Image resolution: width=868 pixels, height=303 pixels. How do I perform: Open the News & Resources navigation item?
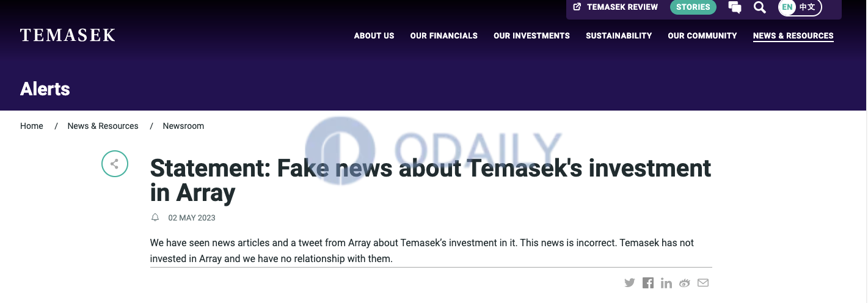793,35
